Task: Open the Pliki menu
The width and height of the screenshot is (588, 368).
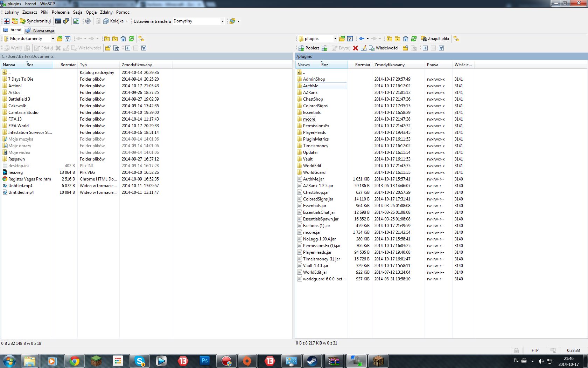Action: 44,12
